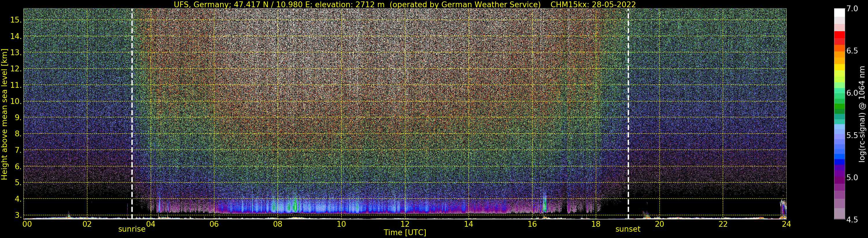Click the "Height above mean sea level [km]" axis label
Screen dimensions: 868x238
point(4,114)
